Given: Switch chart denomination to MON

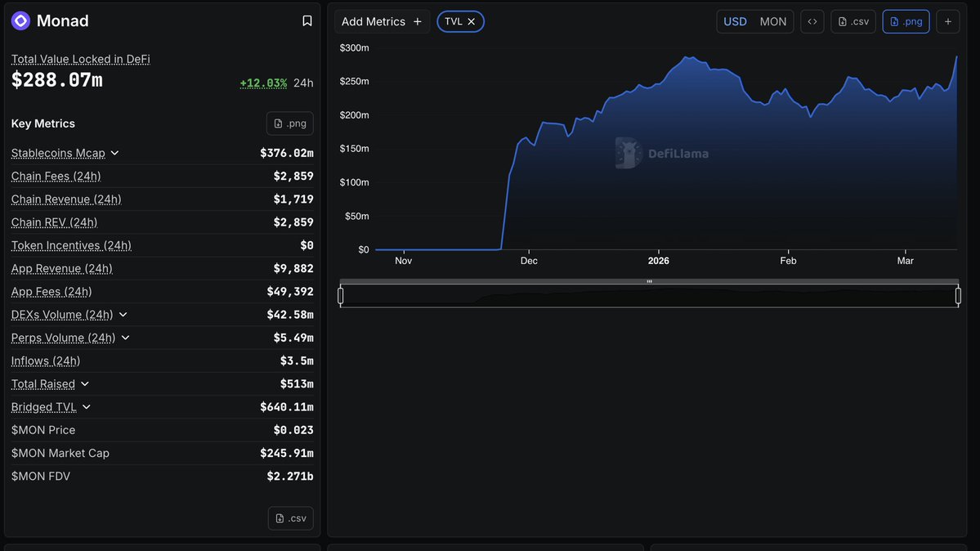Looking at the screenshot, I should [x=773, y=21].
